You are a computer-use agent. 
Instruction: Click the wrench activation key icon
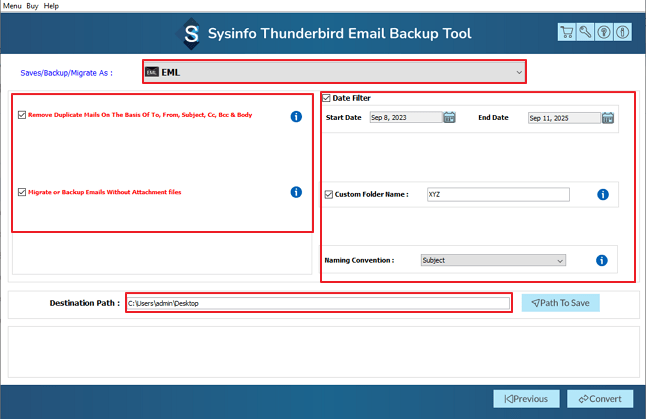[585, 32]
